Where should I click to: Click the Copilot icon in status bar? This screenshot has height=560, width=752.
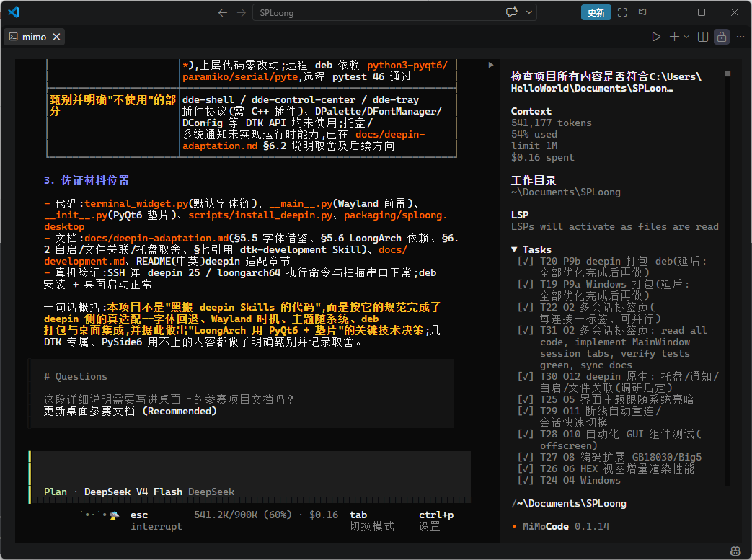(x=735, y=551)
